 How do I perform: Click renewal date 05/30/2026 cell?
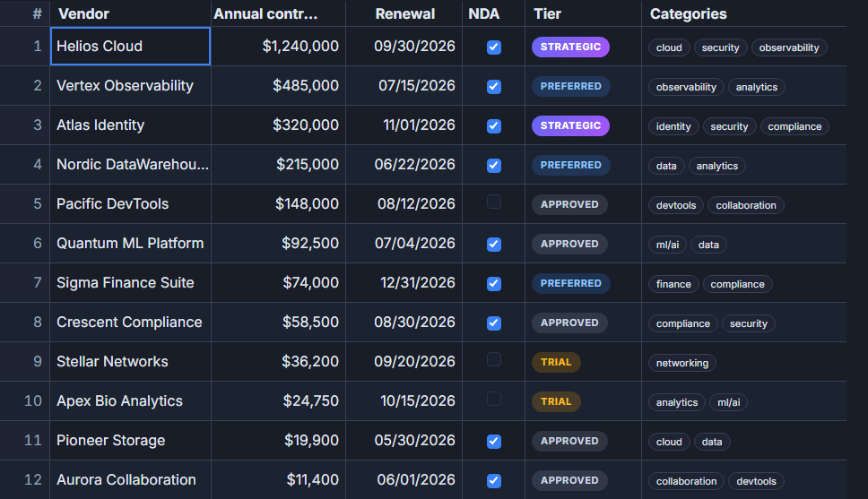(404, 441)
